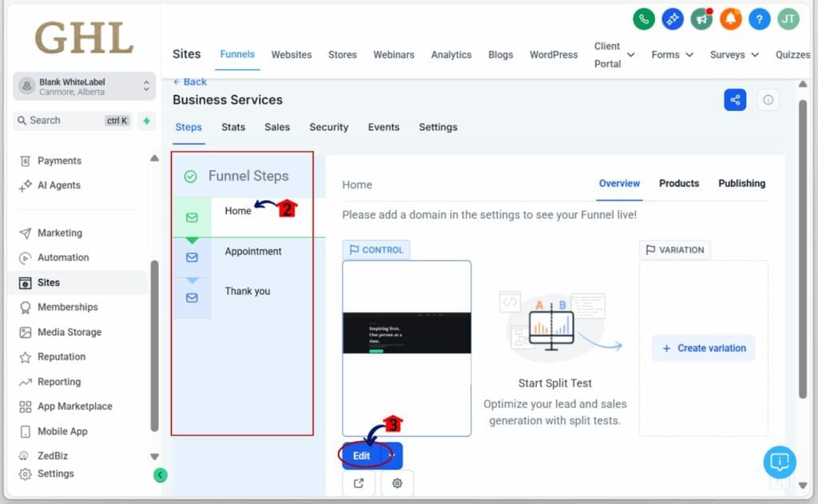
Task: Click the envelope icon beside Appointment step
Action: pos(192,257)
